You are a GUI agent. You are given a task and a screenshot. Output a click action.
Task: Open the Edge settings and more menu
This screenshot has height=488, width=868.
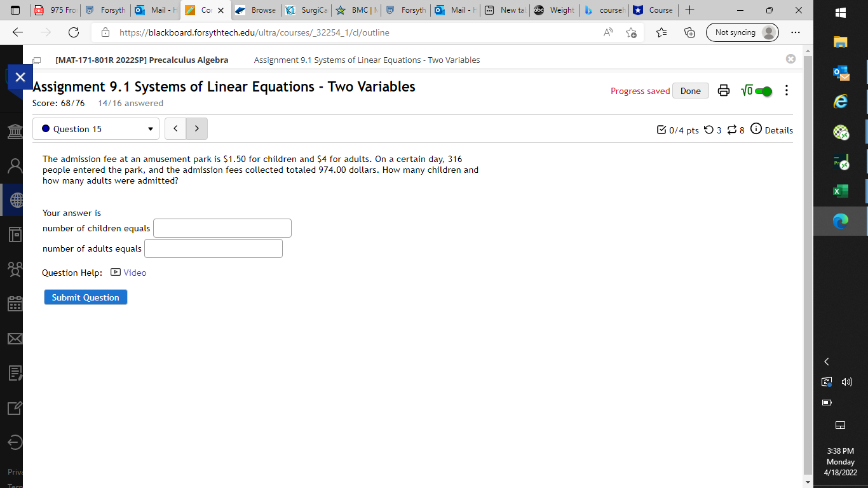[x=796, y=32]
